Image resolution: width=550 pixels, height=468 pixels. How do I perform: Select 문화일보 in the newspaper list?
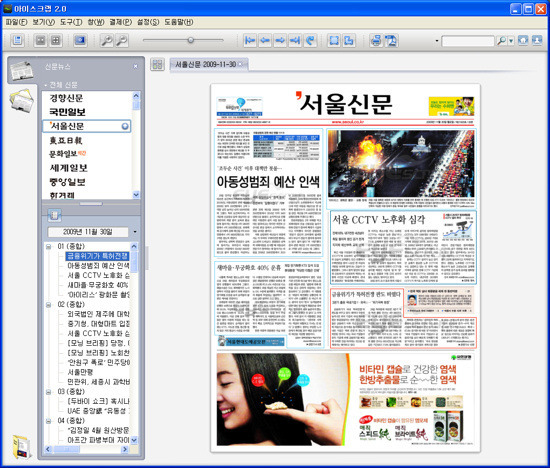point(67,154)
